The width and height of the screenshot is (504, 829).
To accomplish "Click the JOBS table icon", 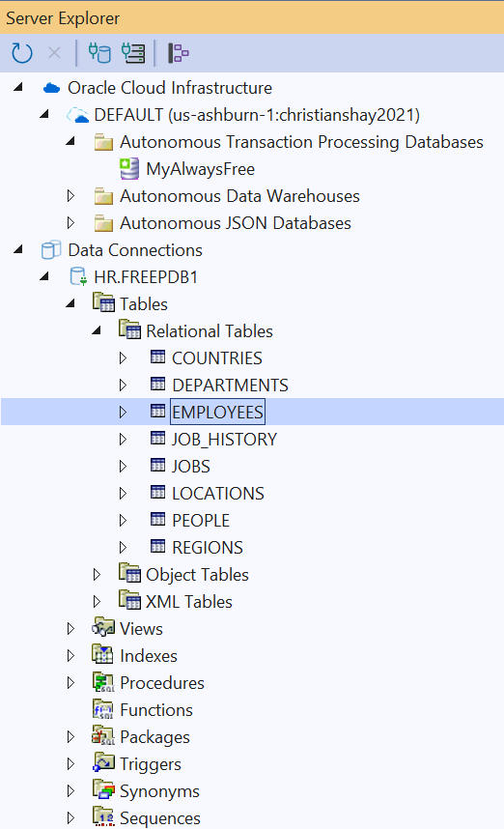I will (x=158, y=466).
